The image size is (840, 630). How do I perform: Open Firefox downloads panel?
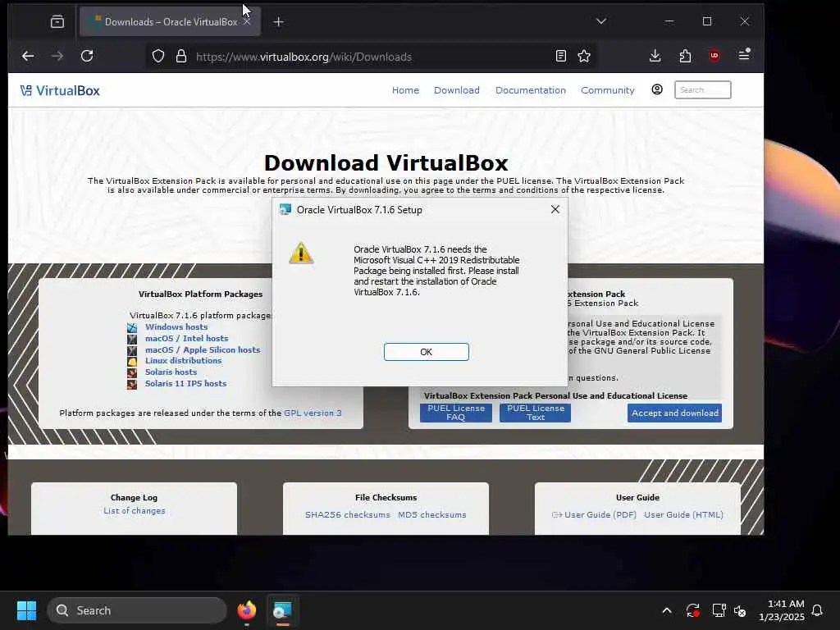pos(655,56)
